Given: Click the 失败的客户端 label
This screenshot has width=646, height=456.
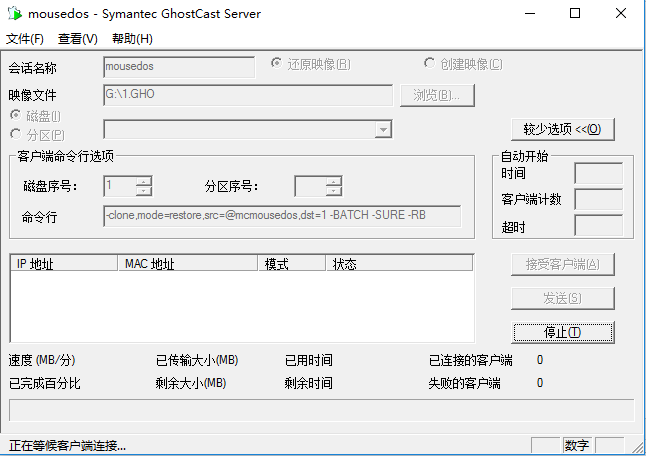Looking at the screenshot, I should pos(464,384).
